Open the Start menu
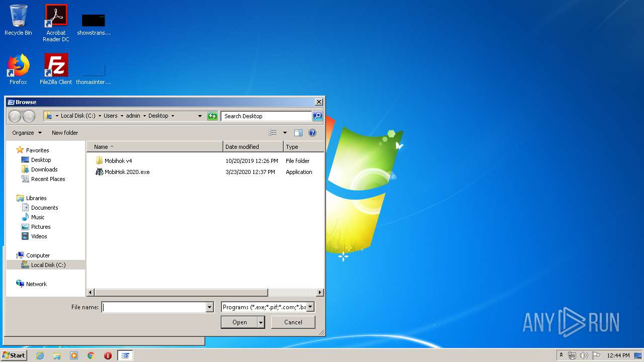 click(x=14, y=355)
